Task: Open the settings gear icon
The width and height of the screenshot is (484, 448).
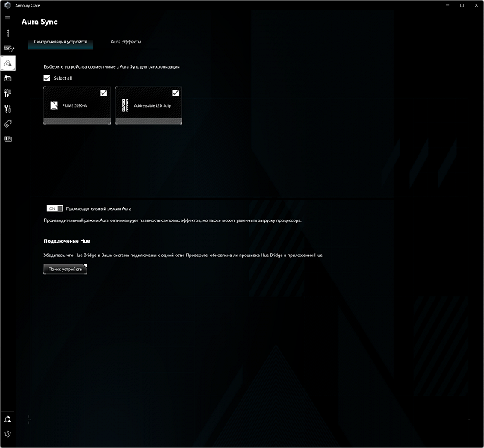Action: (x=8, y=434)
